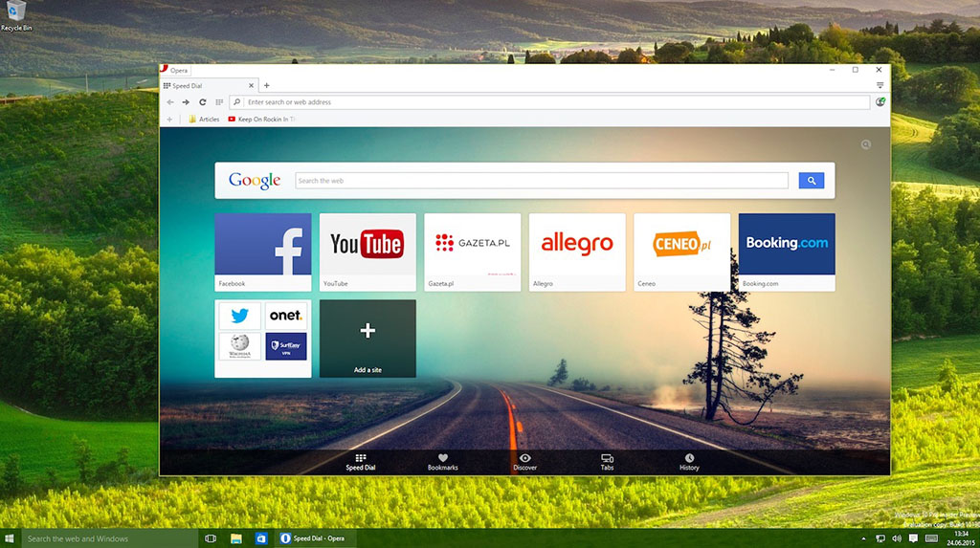Click the extension icon beside the address bar
This screenshot has height=548, width=980.
click(880, 101)
